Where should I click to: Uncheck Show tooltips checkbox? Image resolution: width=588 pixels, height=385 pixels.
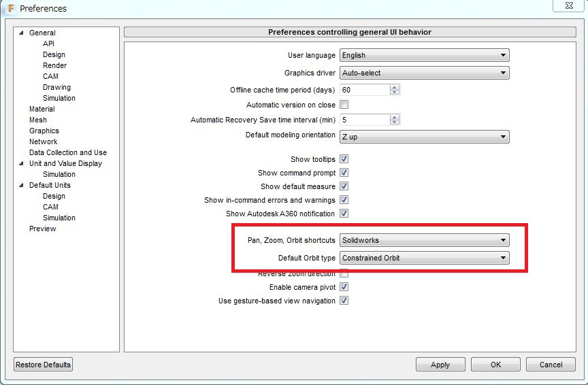pos(344,159)
